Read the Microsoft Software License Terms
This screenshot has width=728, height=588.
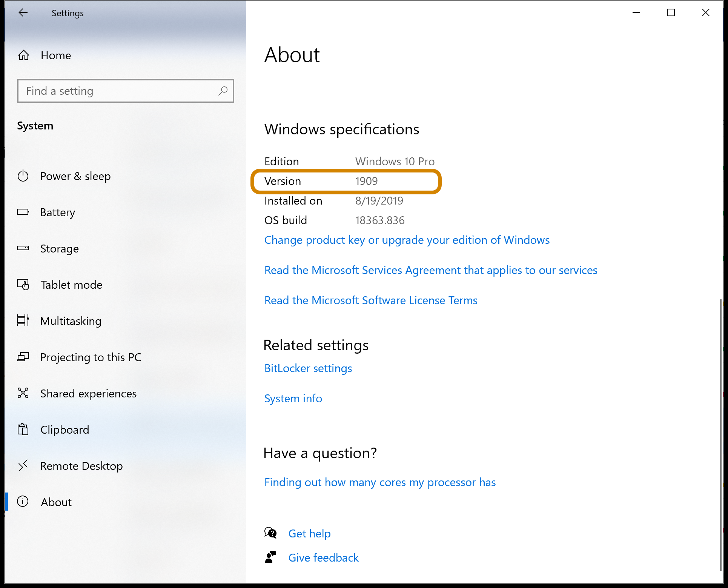pos(371,300)
